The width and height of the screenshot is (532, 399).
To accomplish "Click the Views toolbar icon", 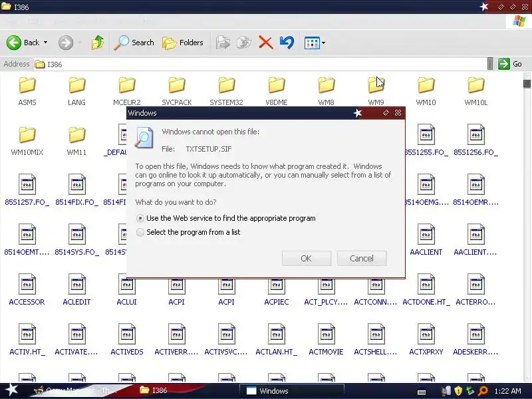I will pos(312,43).
